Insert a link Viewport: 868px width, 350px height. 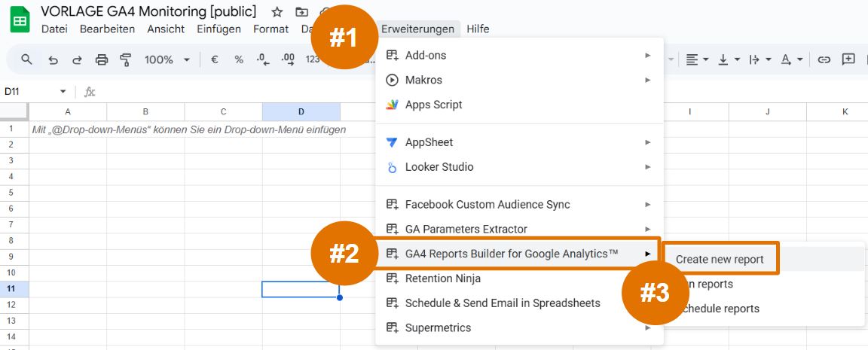tap(824, 59)
